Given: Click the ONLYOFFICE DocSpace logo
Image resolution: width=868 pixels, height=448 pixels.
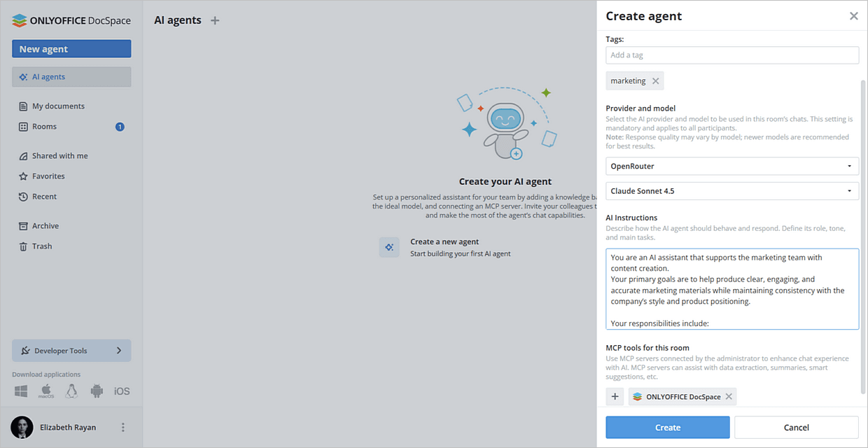Looking at the screenshot, I should (71, 20).
